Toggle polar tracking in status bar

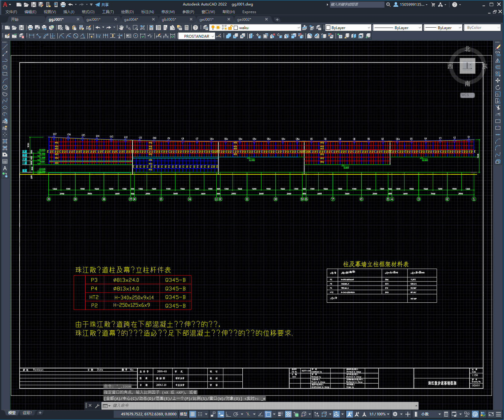tap(236, 414)
